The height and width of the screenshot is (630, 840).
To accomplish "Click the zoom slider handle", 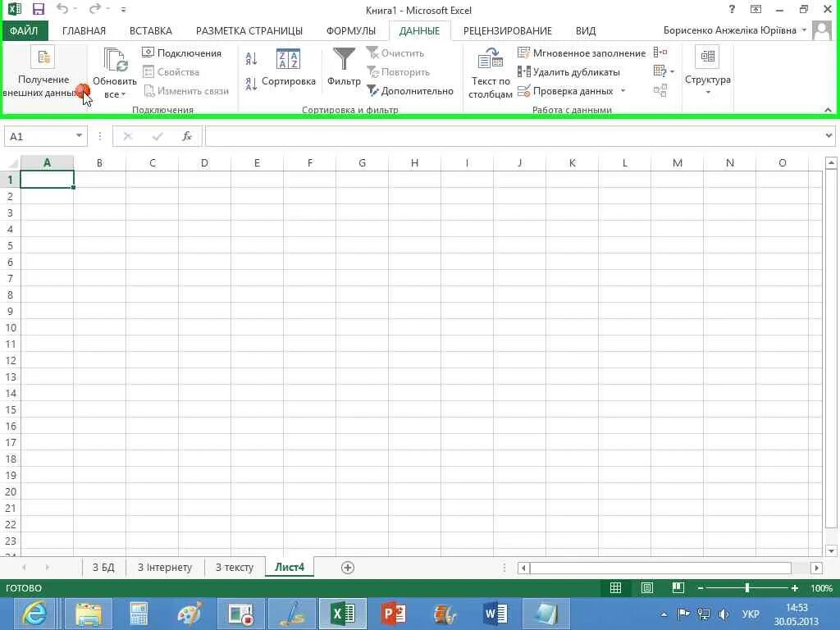I will click(x=746, y=588).
